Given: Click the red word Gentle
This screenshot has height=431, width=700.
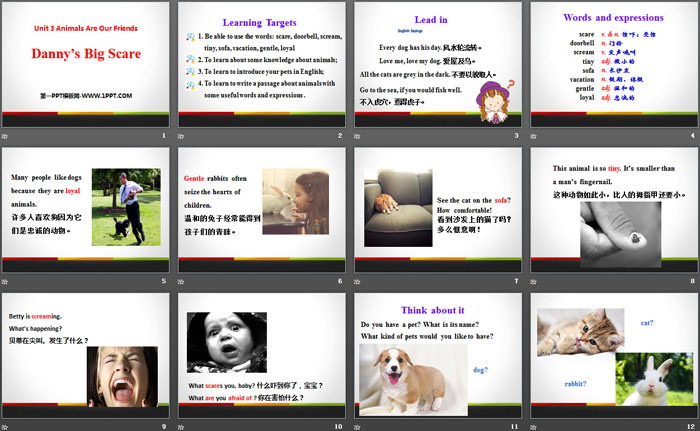Looking at the screenshot, I should pos(196,178).
